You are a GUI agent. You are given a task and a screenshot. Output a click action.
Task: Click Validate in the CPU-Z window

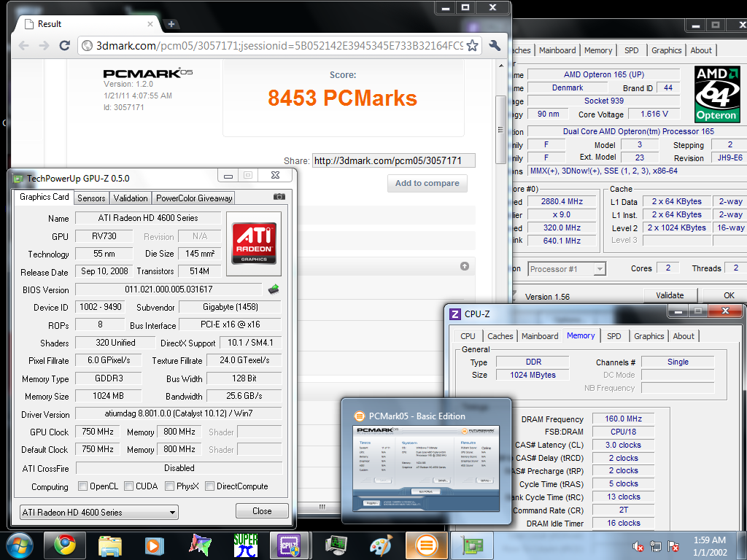pos(670,295)
